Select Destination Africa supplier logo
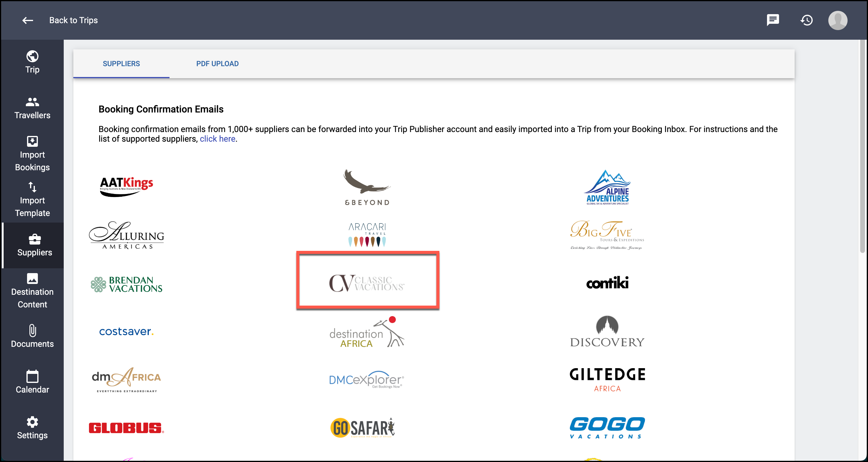Image resolution: width=868 pixels, height=462 pixels. [367, 332]
